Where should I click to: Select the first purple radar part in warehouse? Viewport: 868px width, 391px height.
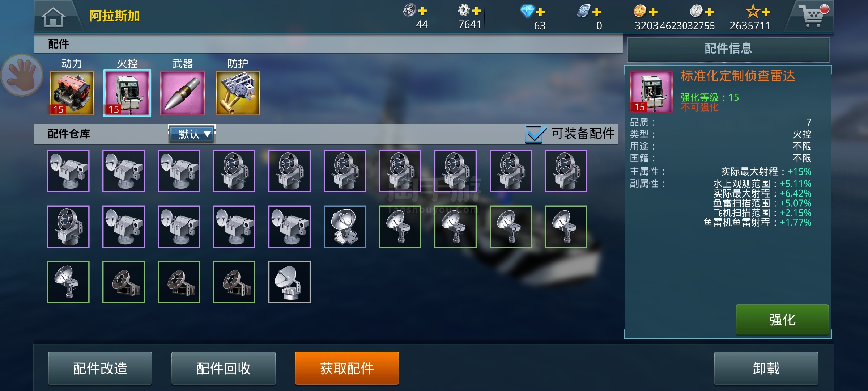click(x=68, y=171)
